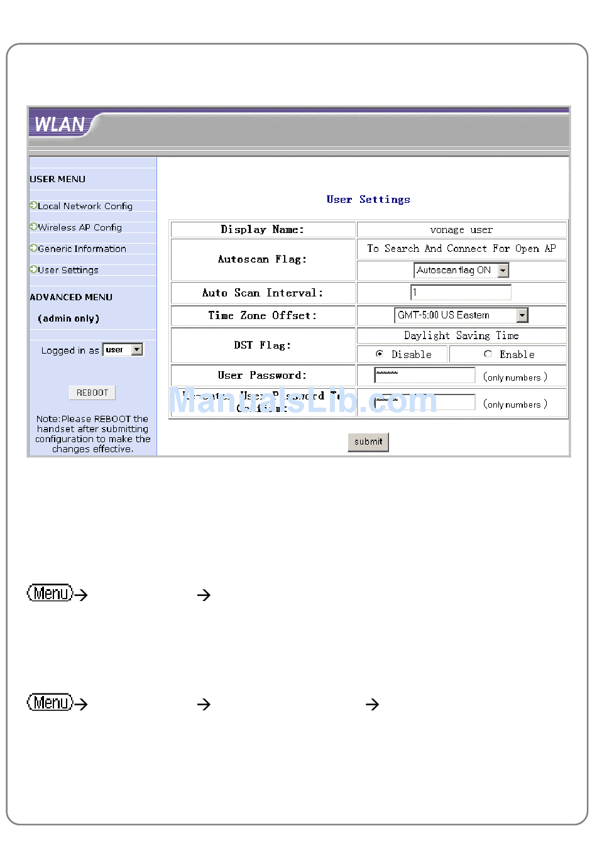
Task: Click '(only numbers)' beside the confirmation password field
Action: coord(515,404)
